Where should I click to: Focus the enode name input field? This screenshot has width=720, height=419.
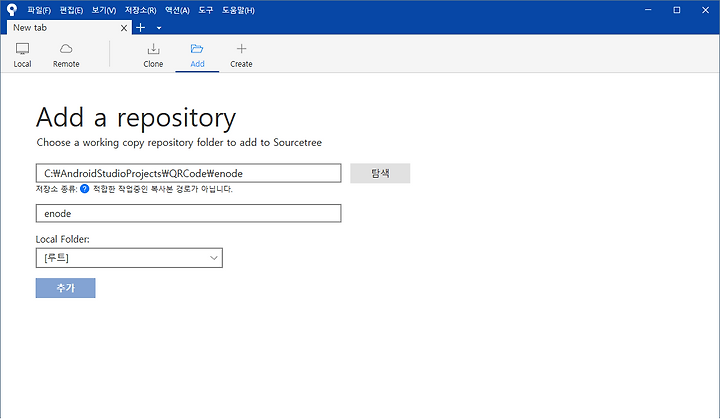pyautogui.click(x=188, y=213)
